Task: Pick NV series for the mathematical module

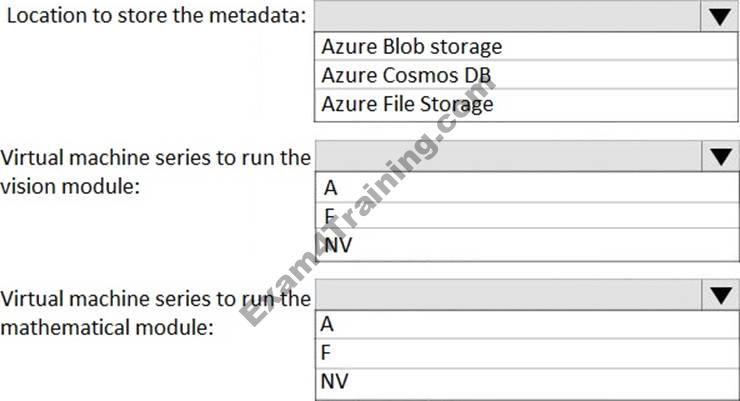Action: 335,380
